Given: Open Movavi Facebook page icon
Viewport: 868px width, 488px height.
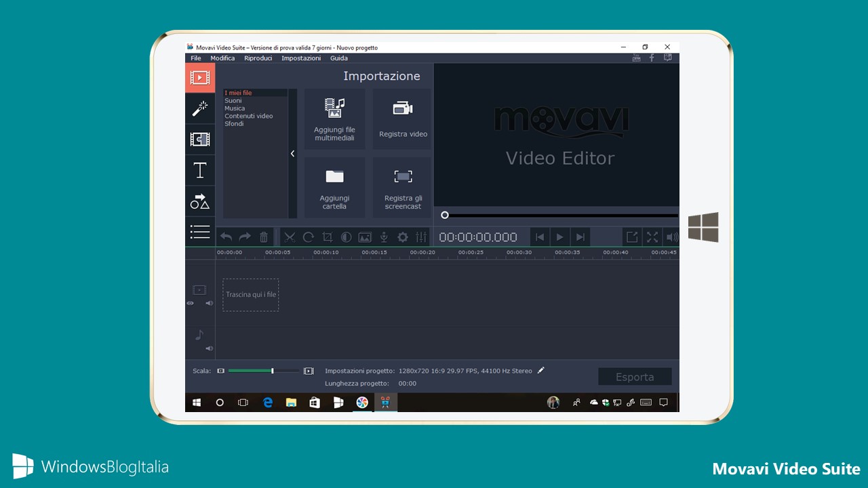Looking at the screenshot, I should coord(652,58).
